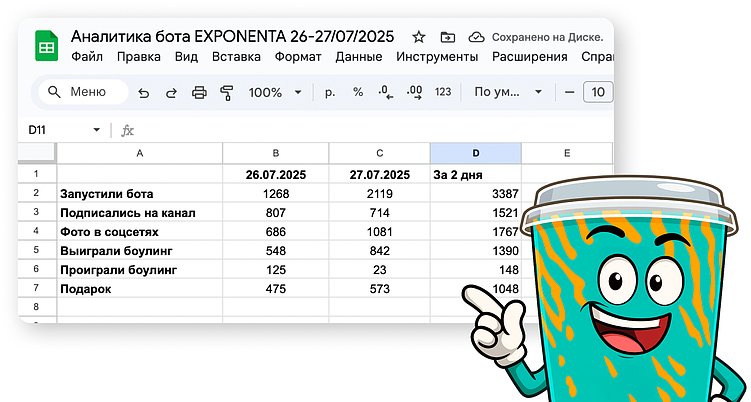This screenshot has height=402, width=751.
Task: Click the redo arrow
Action: pos(171,92)
